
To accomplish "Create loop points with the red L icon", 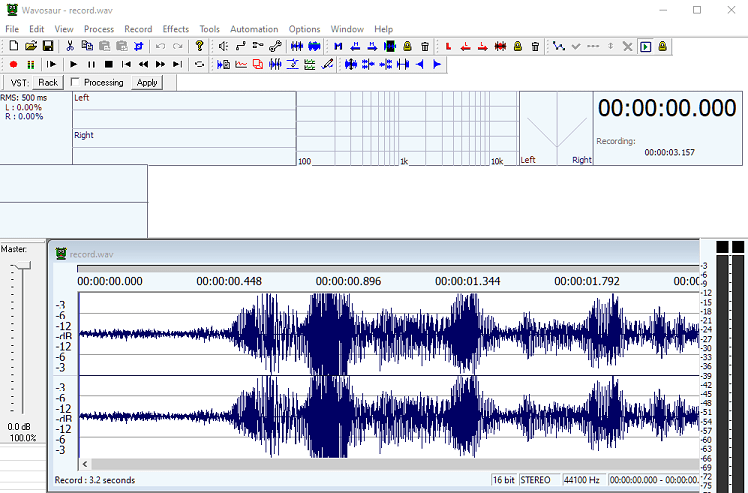I will (x=448, y=46).
